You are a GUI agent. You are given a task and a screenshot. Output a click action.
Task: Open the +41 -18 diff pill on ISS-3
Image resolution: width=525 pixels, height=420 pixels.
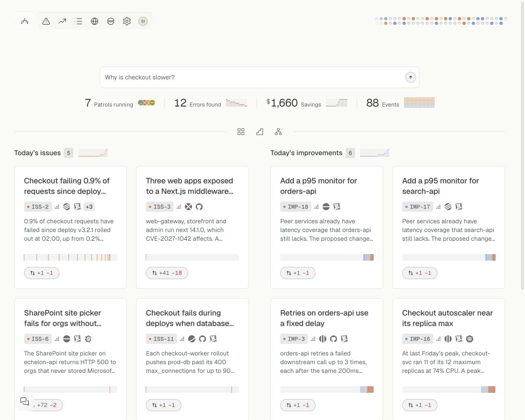pos(167,273)
